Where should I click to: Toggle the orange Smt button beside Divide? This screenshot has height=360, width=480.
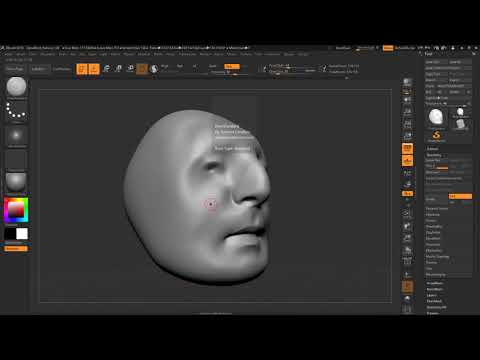(460, 196)
